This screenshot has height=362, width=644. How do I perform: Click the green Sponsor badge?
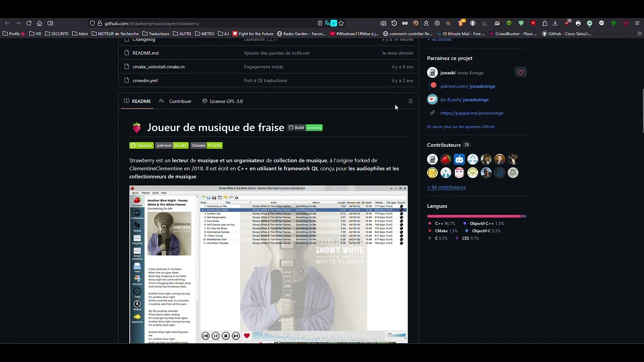(x=141, y=145)
